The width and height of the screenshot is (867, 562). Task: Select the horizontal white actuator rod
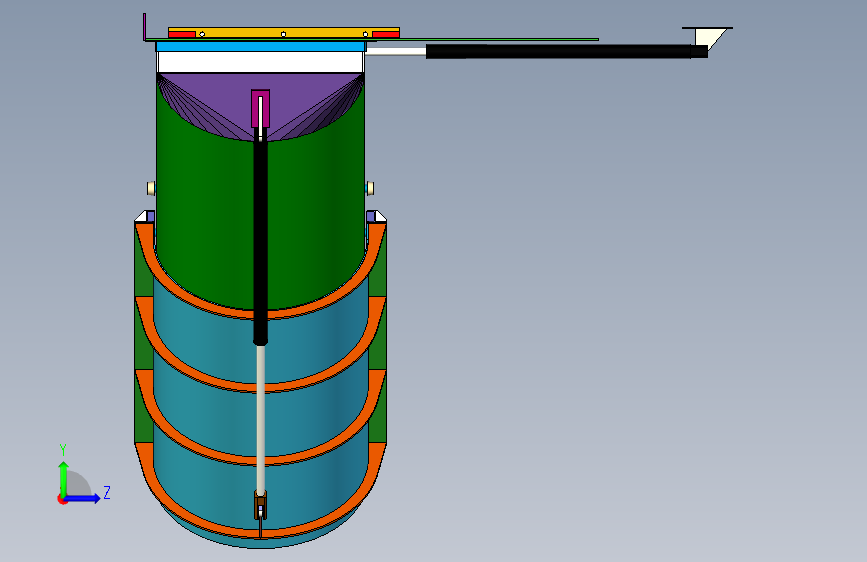click(396, 51)
